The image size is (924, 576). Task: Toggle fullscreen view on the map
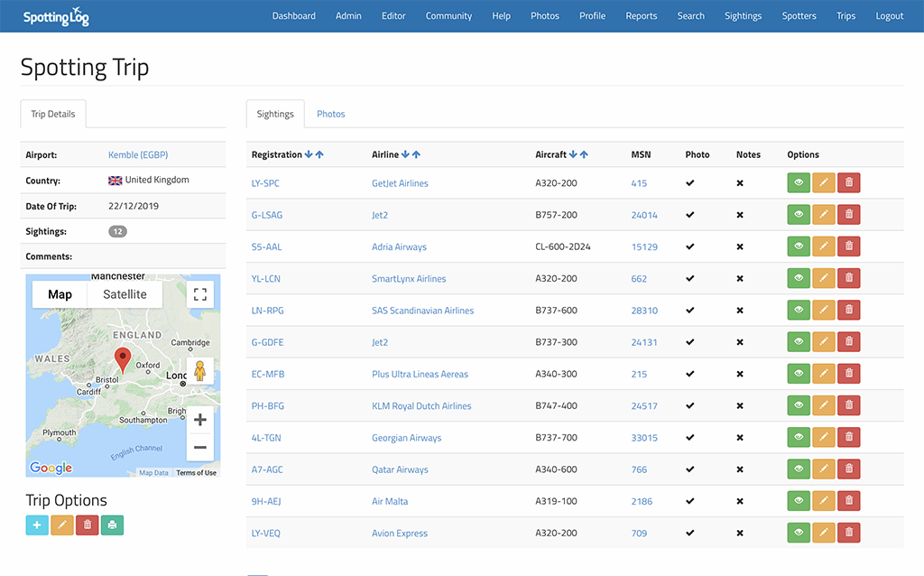[200, 294]
